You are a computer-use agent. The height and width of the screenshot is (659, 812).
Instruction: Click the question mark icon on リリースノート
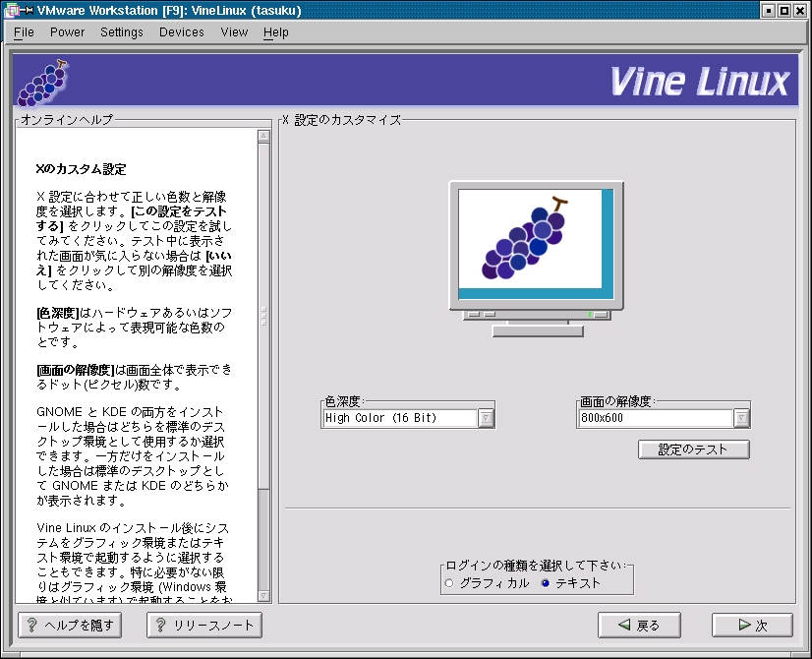point(160,625)
